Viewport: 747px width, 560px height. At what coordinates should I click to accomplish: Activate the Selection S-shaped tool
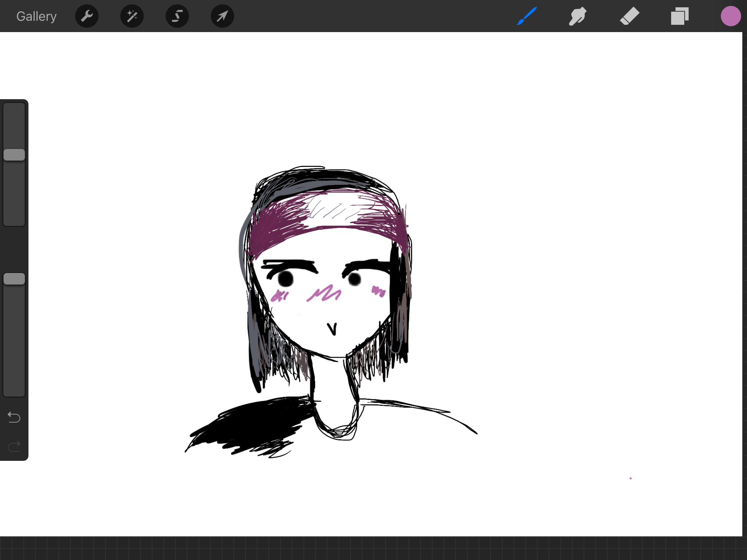click(x=177, y=16)
